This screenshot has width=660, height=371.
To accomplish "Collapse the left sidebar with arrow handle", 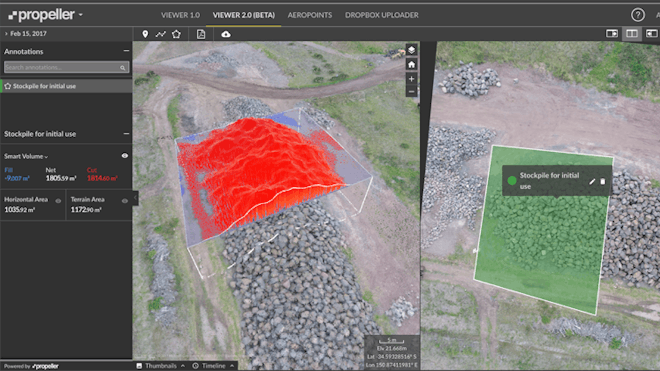I will click(135, 198).
